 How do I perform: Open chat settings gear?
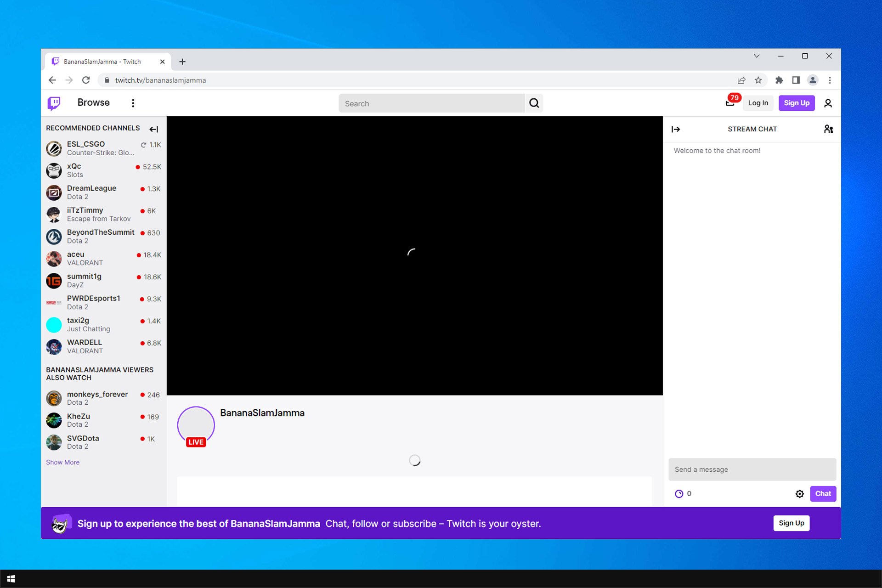[800, 494]
